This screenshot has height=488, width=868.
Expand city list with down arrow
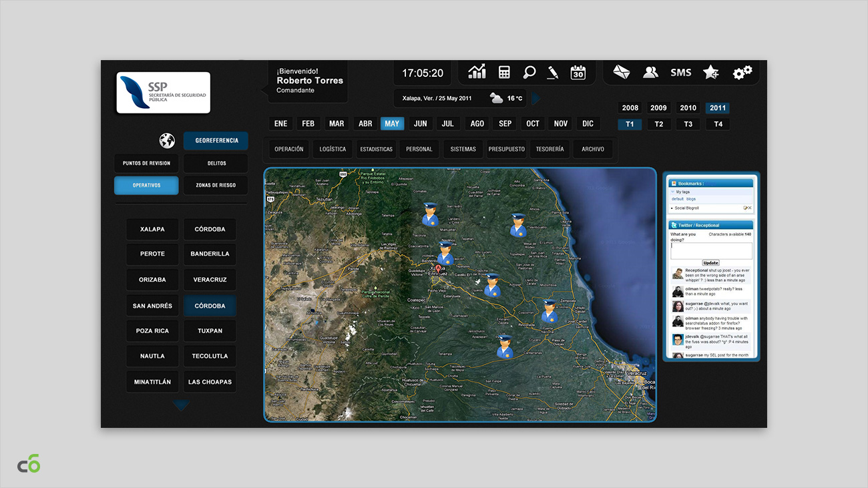tap(181, 405)
